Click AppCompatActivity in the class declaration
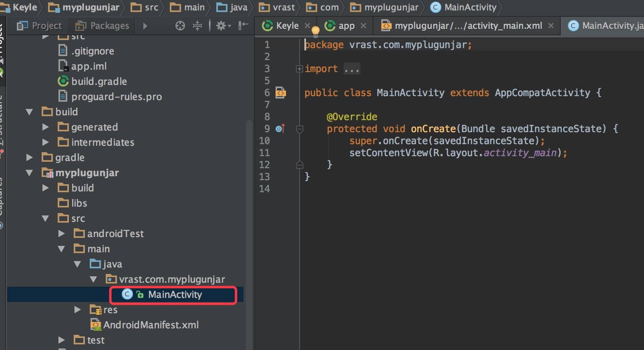 (542, 93)
